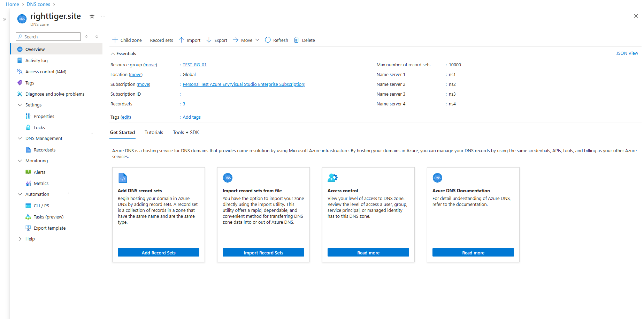Image resolution: width=644 pixels, height=319 pixels.
Task: Go to Home in the breadcrumb
Action: [13, 4]
